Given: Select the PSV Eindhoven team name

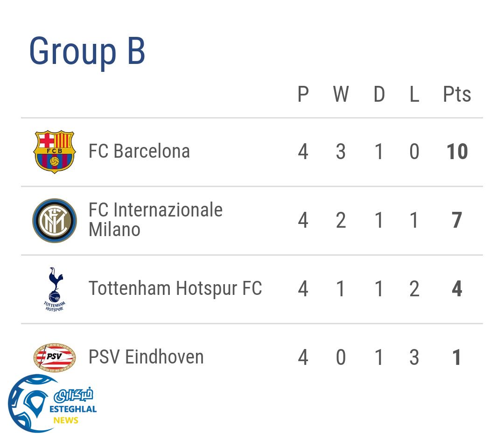Looking at the screenshot, I should (x=146, y=357).
